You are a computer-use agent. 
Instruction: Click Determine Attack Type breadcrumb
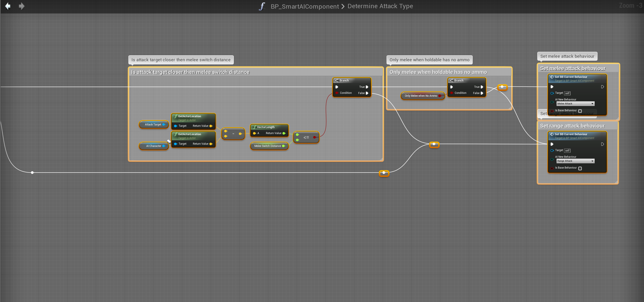[x=380, y=6]
